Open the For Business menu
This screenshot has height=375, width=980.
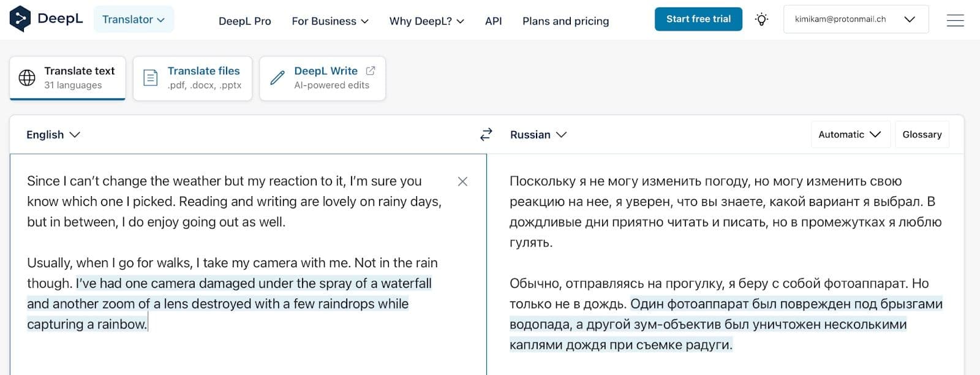pyautogui.click(x=330, y=21)
